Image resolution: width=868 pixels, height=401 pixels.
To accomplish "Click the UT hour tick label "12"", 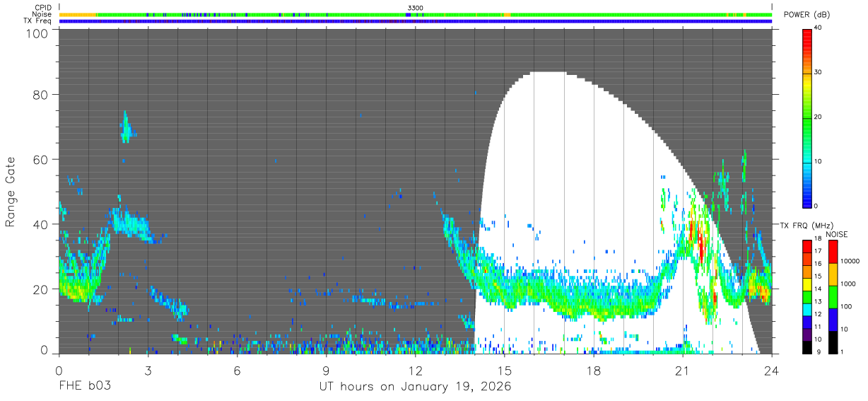I will [x=415, y=370].
